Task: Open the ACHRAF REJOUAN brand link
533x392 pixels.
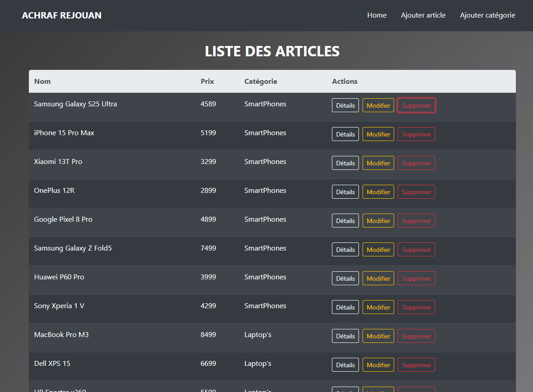Action: point(61,15)
